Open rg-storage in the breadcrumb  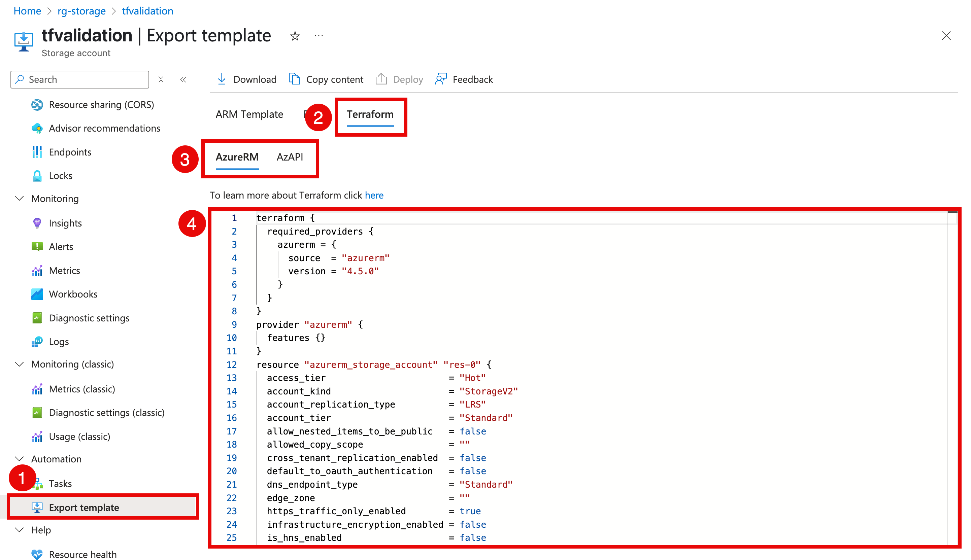(x=81, y=11)
